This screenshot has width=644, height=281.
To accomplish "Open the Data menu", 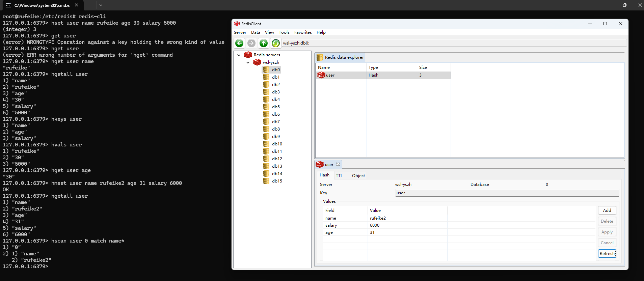I will point(256,32).
